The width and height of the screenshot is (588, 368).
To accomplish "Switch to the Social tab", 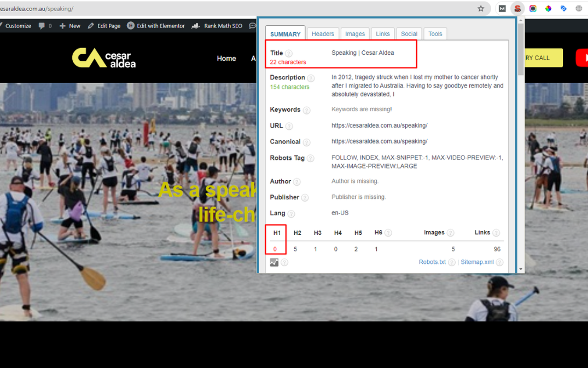I will (x=409, y=34).
